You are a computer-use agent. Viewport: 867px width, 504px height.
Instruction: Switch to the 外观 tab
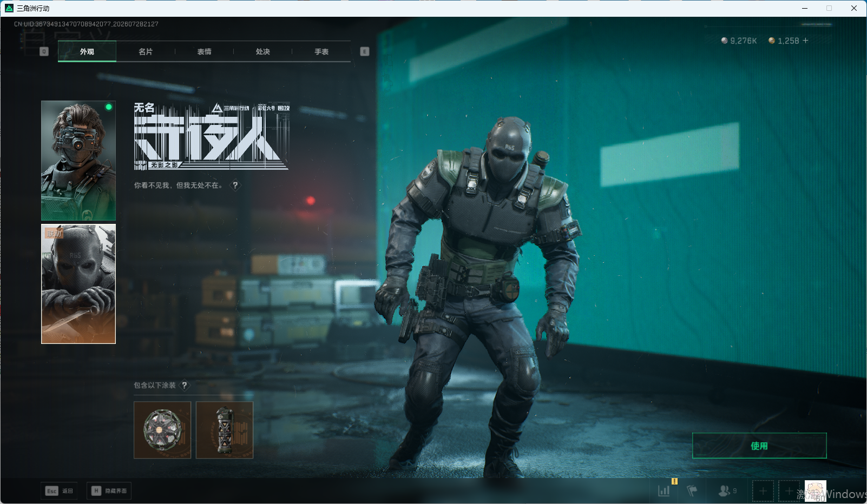tap(87, 51)
